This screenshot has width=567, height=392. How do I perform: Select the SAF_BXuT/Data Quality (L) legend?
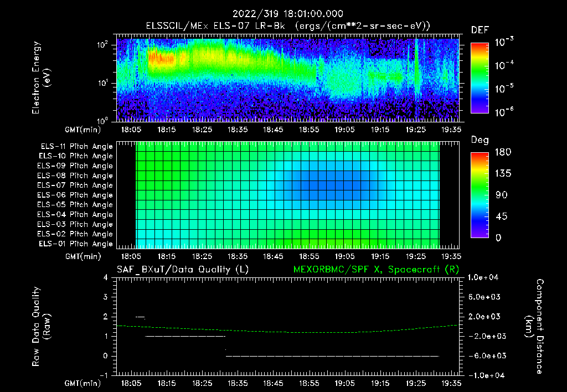[x=183, y=270]
